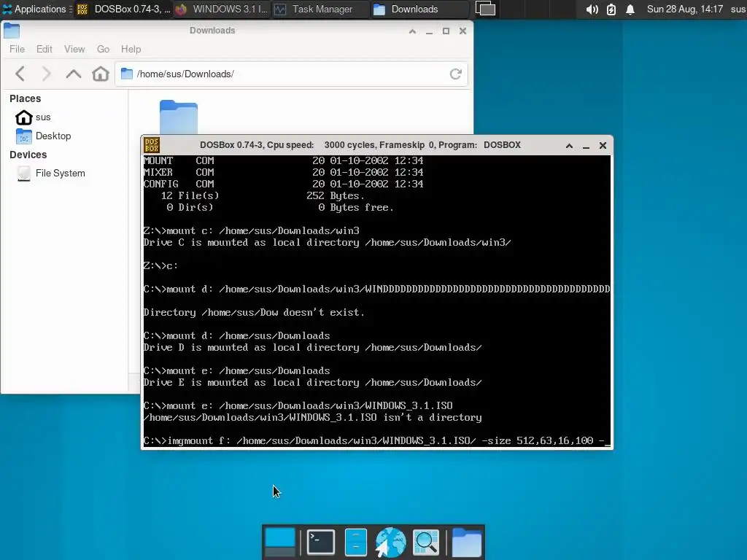Click the imgmount command line in DOSBox
Viewport: 747px width, 560px height.
(x=376, y=441)
